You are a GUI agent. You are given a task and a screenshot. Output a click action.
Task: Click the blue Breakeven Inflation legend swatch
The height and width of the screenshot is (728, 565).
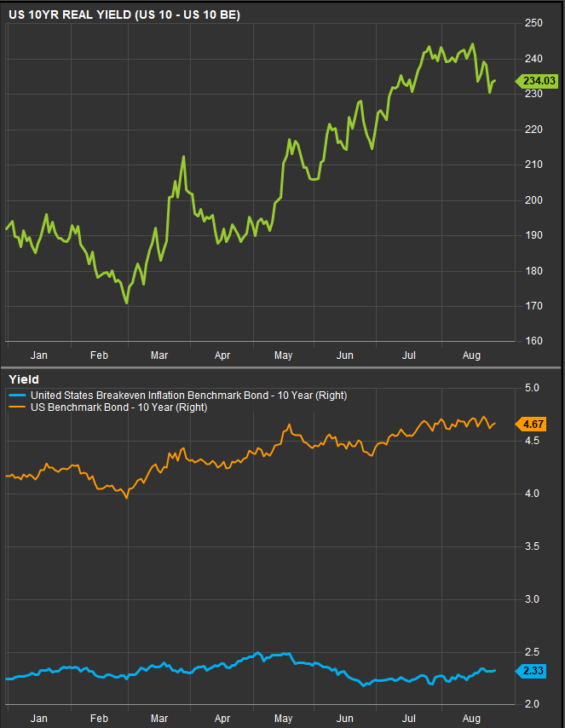tap(17, 396)
